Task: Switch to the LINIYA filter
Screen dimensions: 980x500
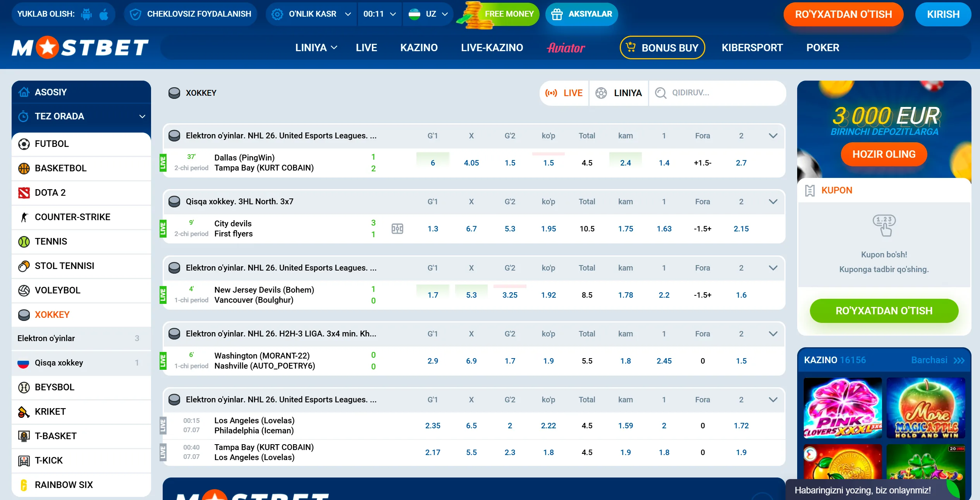Action: (619, 93)
